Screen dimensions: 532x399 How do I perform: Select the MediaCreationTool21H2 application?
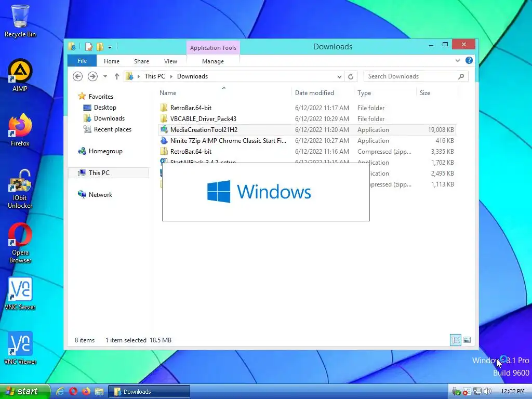tap(307, 129)
